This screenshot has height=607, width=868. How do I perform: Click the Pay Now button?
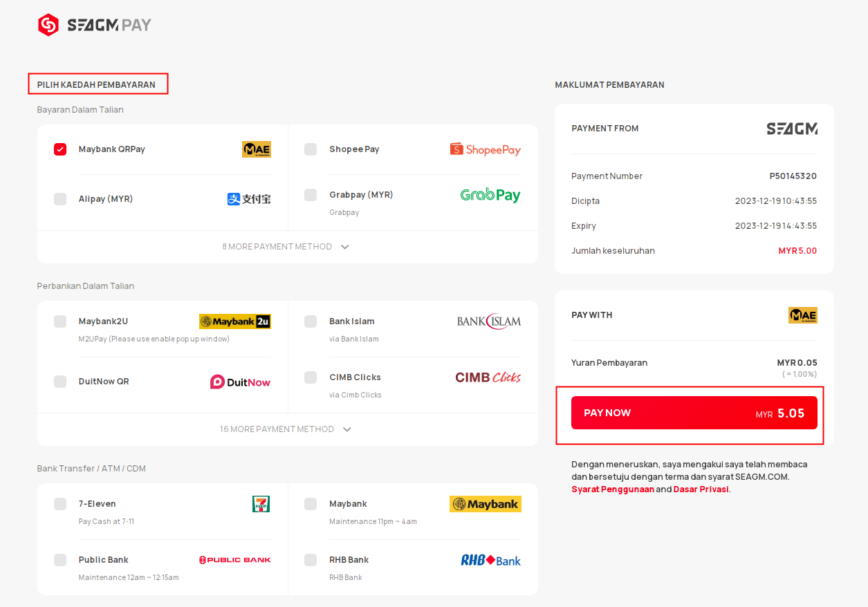click(694, 413)
